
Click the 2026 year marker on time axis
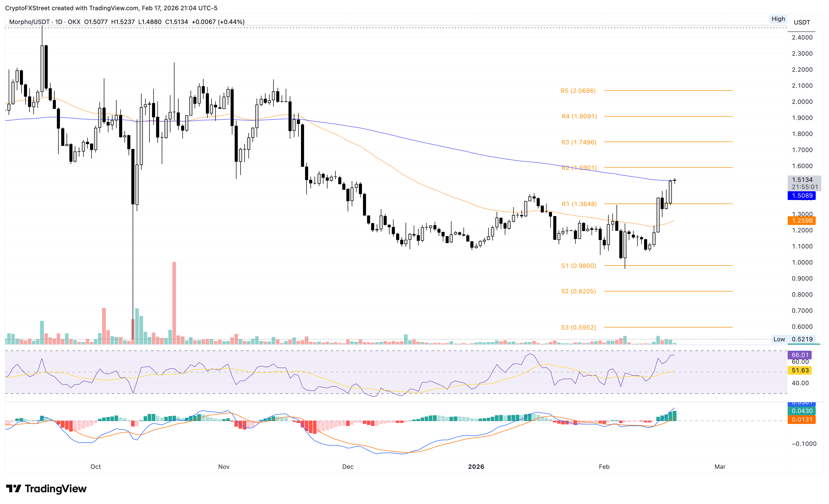(476, 467)
